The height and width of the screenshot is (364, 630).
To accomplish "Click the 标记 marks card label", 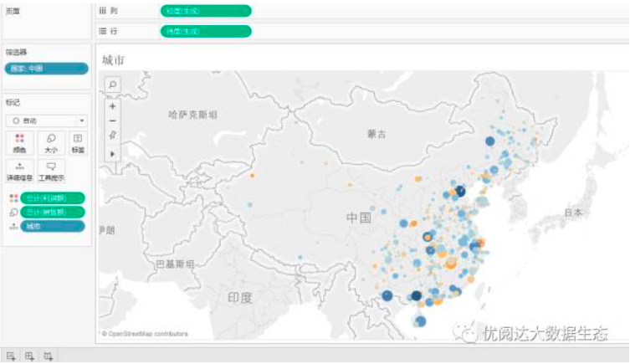I will [13, 102].
